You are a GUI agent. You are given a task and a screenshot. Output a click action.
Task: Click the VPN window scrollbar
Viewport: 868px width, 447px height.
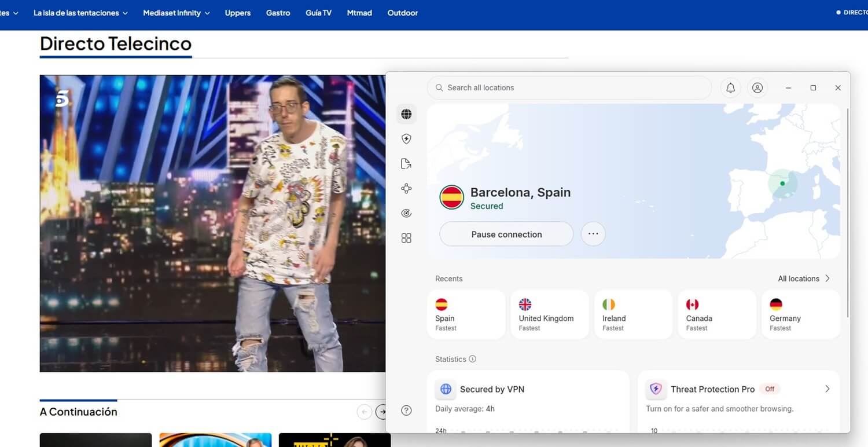point(848,212)
